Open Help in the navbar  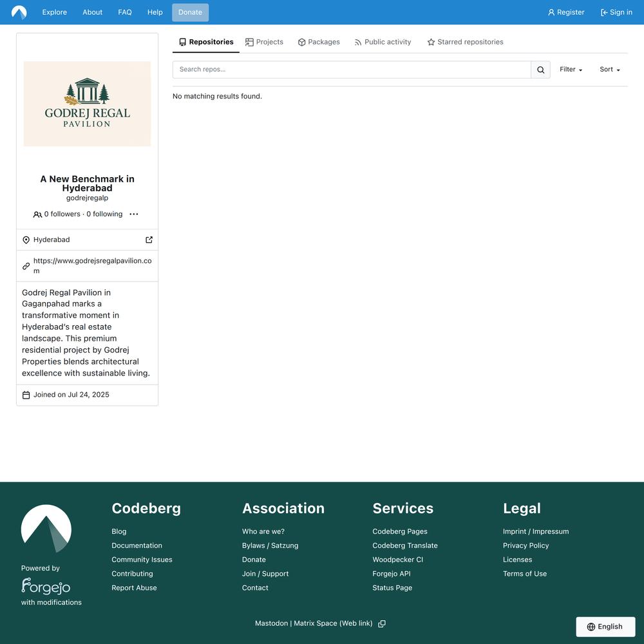[155, 12]
